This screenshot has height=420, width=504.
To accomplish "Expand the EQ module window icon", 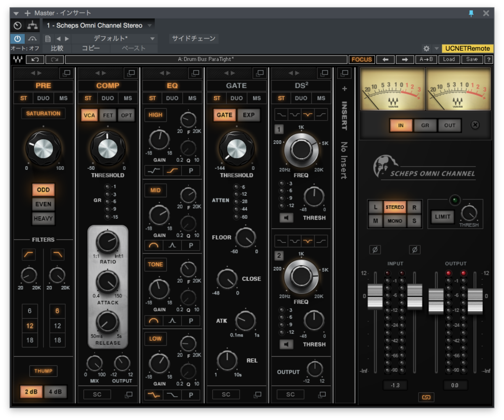I will [196, 73].
